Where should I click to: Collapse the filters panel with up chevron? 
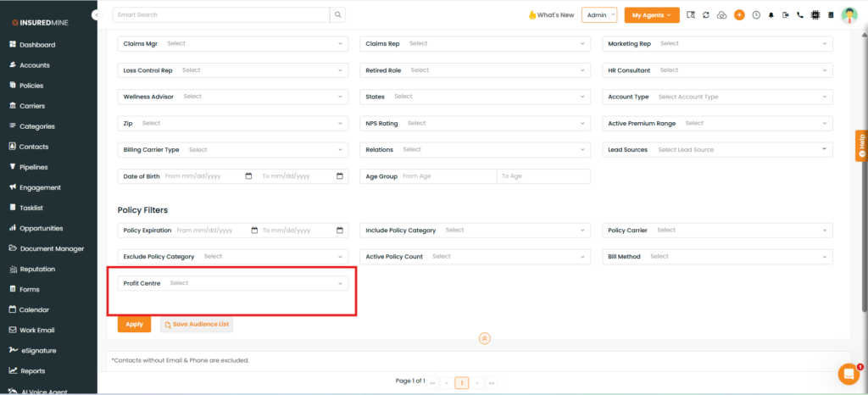point(484,338)
